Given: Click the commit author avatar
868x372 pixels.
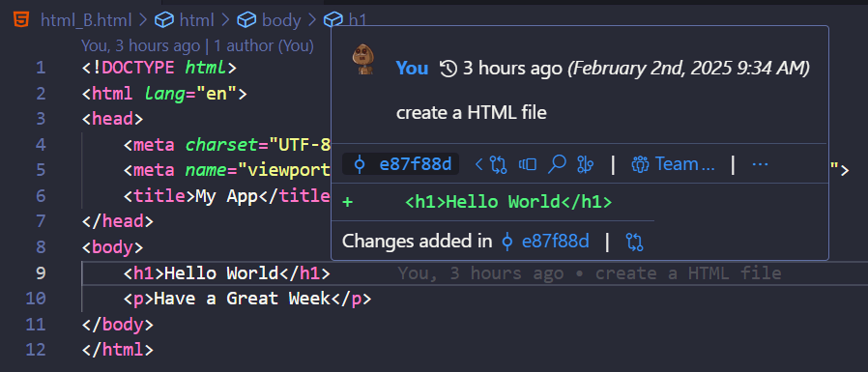Looking at the screenshot, I should click(363, 60).
